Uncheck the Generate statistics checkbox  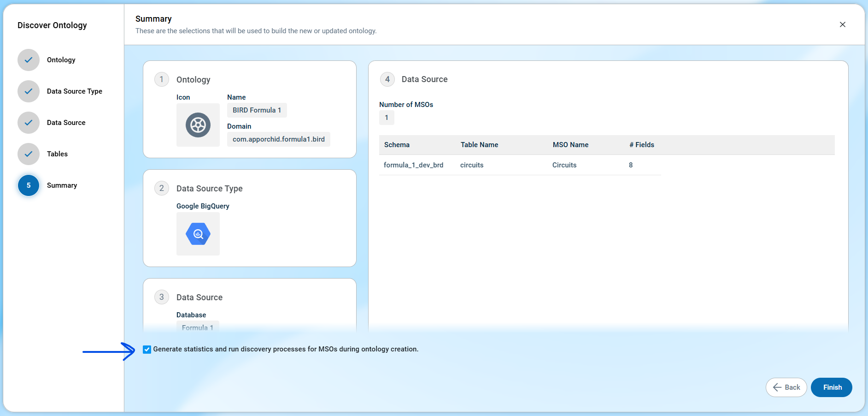point(147,350)
